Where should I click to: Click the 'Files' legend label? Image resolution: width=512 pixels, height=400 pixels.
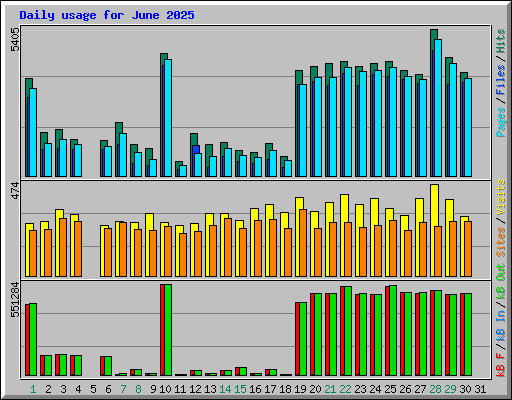coord(501,80)
